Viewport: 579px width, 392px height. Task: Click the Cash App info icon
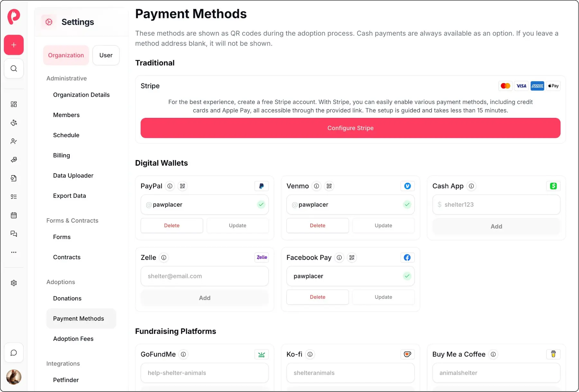pos(472,186)
